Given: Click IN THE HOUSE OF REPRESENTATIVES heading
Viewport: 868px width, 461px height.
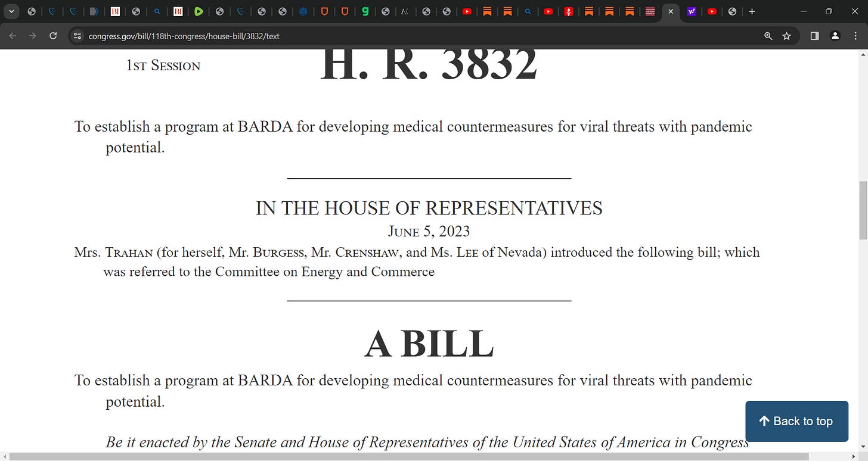Looking at the screenshot, I should [429, 208].
